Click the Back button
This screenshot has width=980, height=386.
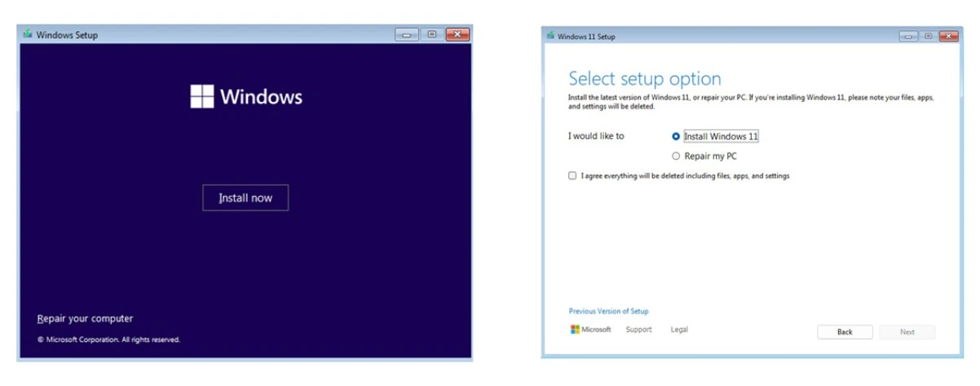click(845, 332)
